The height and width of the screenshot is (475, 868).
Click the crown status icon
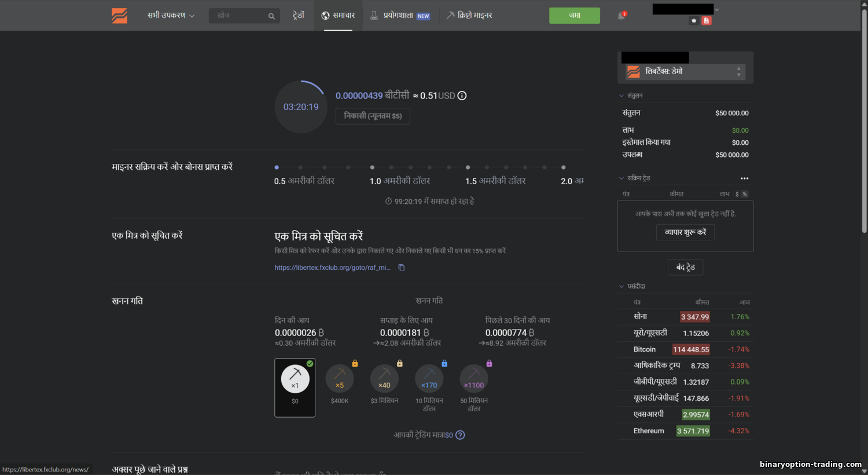click(694, 21)
